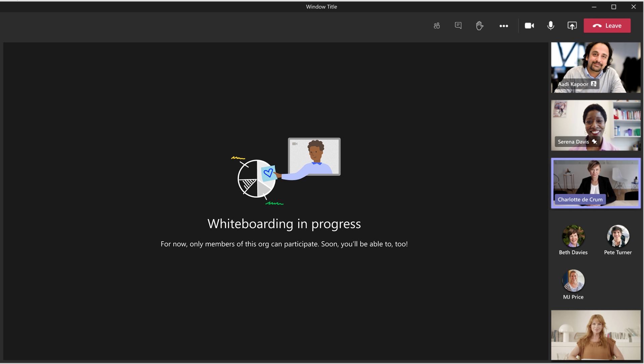Click Beth Davies avatar
The height and width of the screenshot is (364, 644).
coord(573,236)
